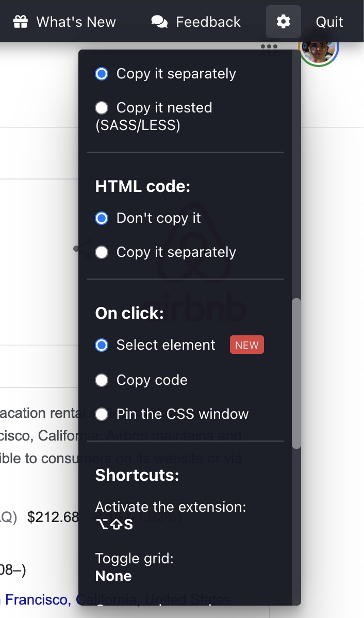Click the red NEW badge
The height and width of the screenshot is (618, 364).
pyautogui.click(x=247, y=345)
